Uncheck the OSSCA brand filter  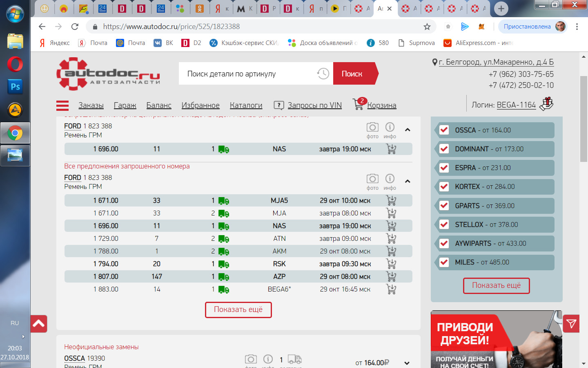pos(444,130)
